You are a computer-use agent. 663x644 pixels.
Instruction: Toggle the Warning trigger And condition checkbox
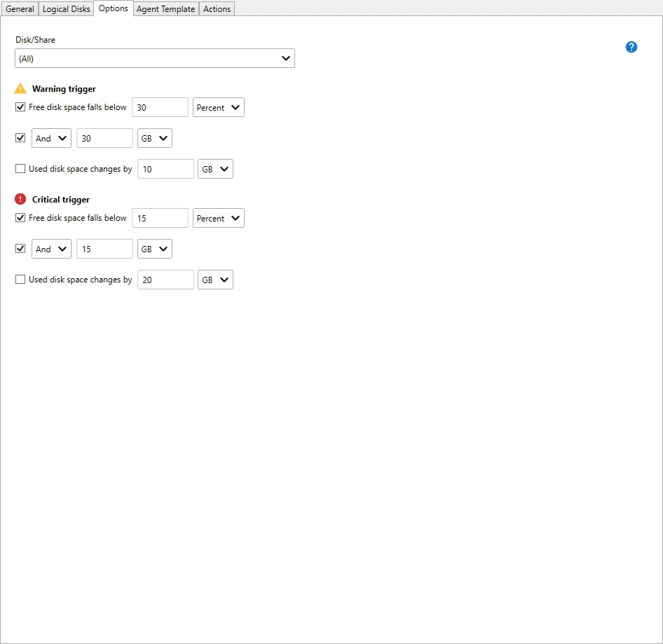coord(20,138)
